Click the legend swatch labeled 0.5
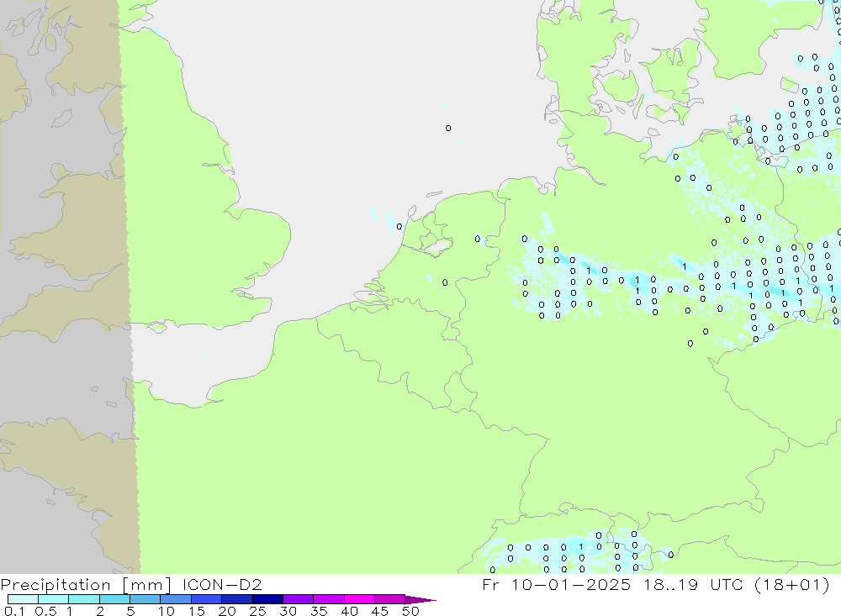The image size is (841, 616). (54, 599)
